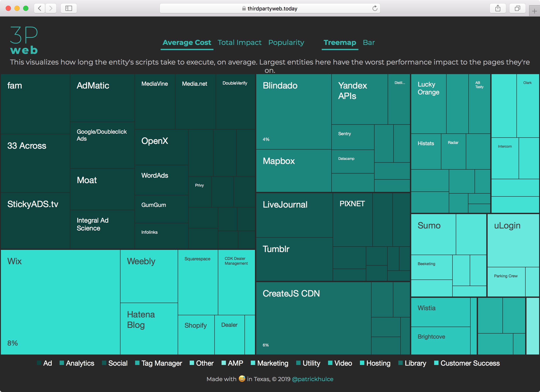This screenshot has width=540, height=392.
Task: Click the Library legend label
Action: [x=415, y=363]
